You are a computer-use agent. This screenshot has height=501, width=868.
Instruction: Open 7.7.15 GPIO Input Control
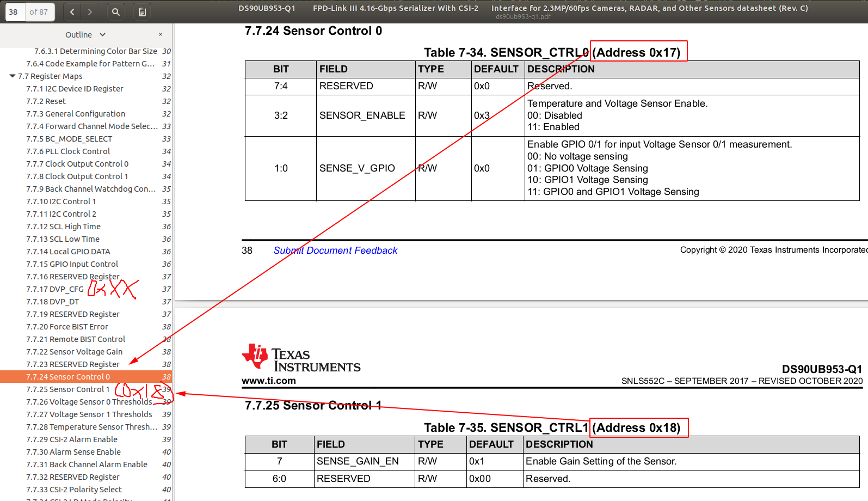(x=72, y=264)
